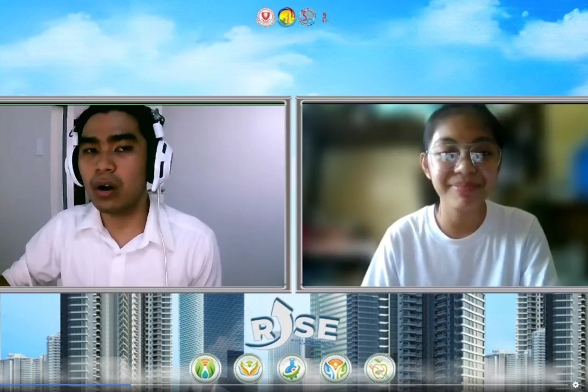Click the apple badge icon
Viewport: 588px width, 392px height.
(380, 368)
